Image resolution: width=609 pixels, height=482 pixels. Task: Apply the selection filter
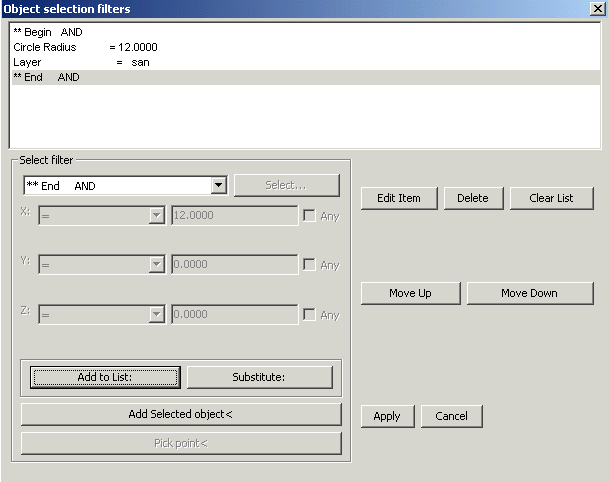pyautogui.click(x=387, y=416)
